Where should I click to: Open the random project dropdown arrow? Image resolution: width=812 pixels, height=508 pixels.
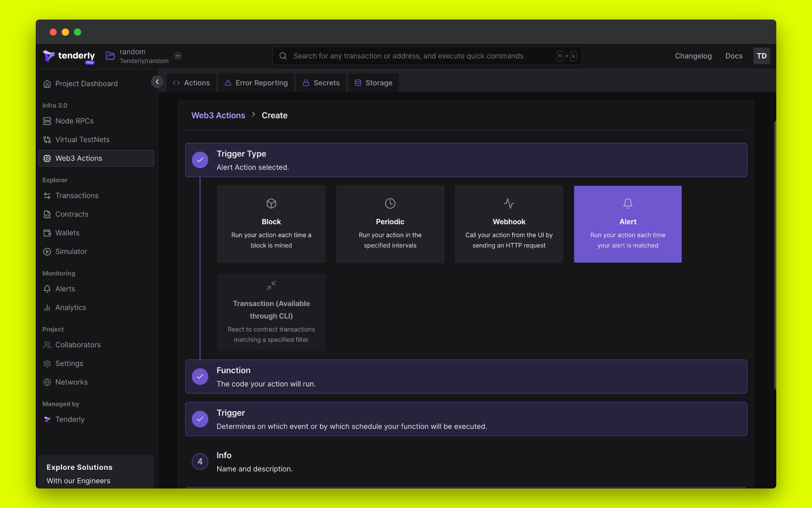point(178,56)
